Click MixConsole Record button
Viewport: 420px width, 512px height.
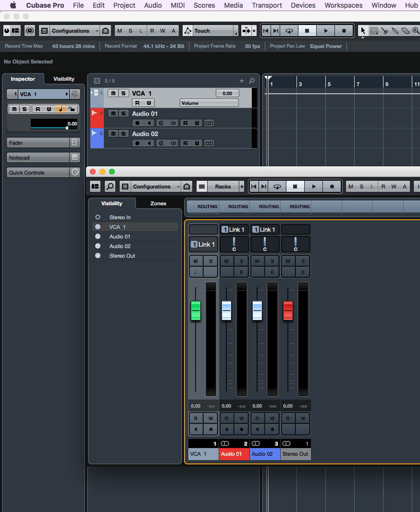point(332,187)
